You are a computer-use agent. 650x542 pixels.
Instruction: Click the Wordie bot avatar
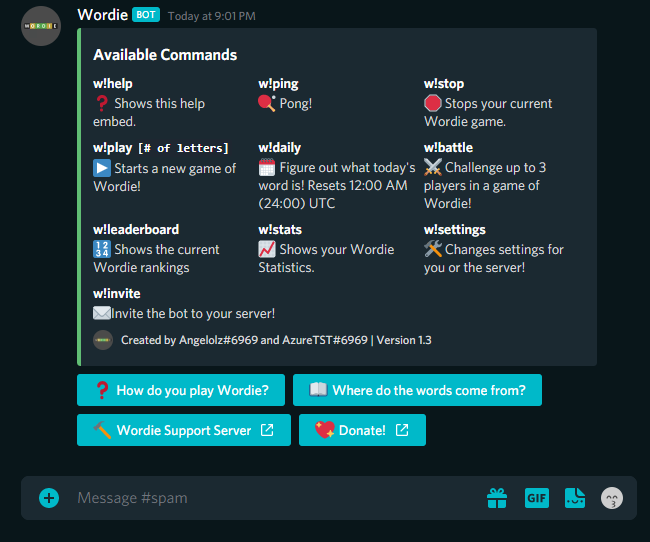41,26
